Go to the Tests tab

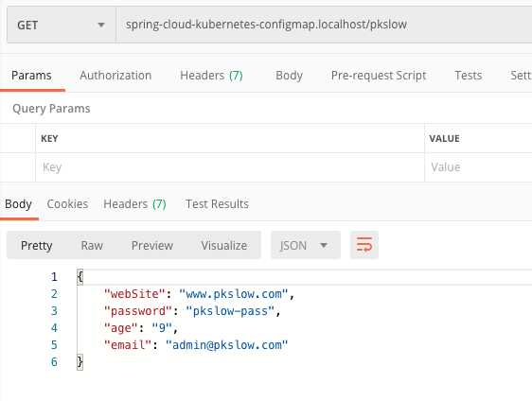pos(469,76)
